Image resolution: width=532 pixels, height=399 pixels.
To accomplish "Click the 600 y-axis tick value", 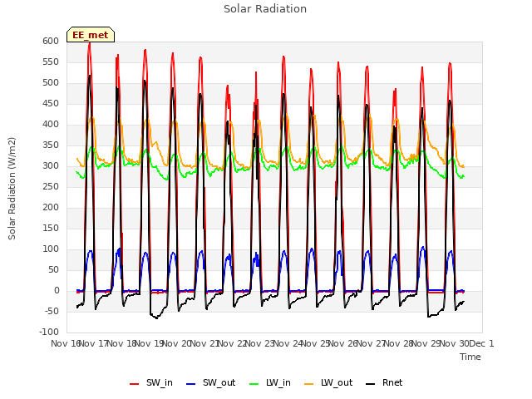I will point(51,41).
